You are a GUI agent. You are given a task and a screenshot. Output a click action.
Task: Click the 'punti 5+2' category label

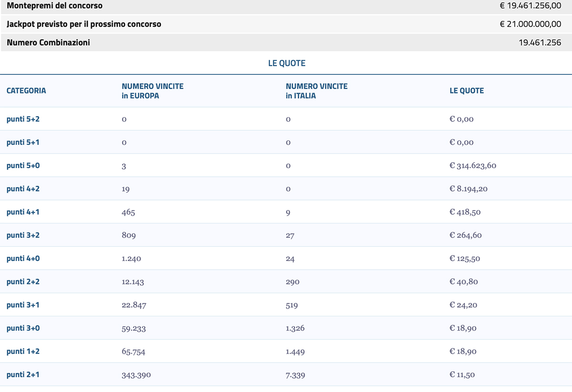(23, 119)
